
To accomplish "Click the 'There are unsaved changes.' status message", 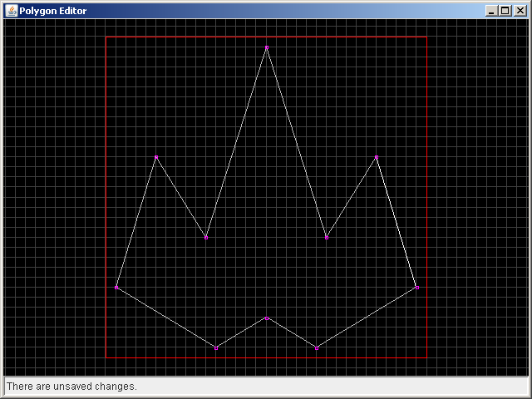I will tap(71, 387).
